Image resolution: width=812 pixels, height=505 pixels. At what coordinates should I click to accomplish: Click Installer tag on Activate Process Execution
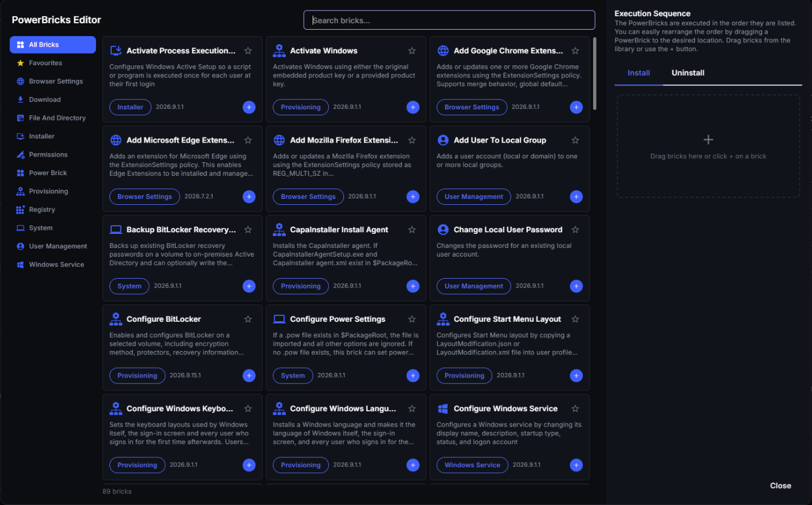coord(130,107)
